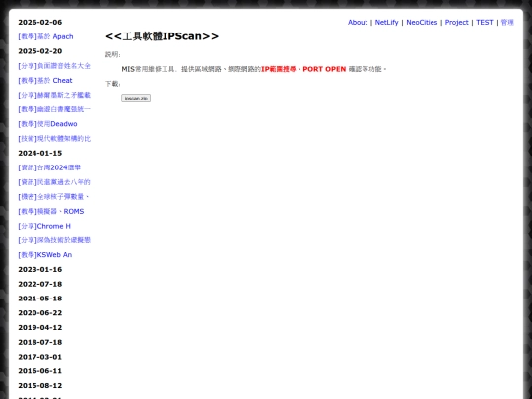Expand the 2018-07-18 date group
The width and height of the screenshot is (532, 399).
click(x=40, y=342)
